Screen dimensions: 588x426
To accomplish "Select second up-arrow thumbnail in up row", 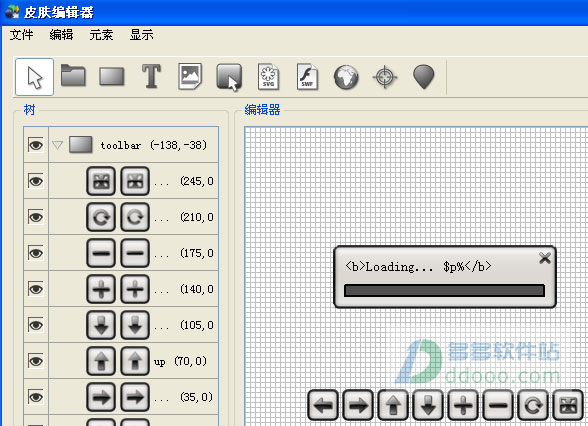I will pos(135,361).
